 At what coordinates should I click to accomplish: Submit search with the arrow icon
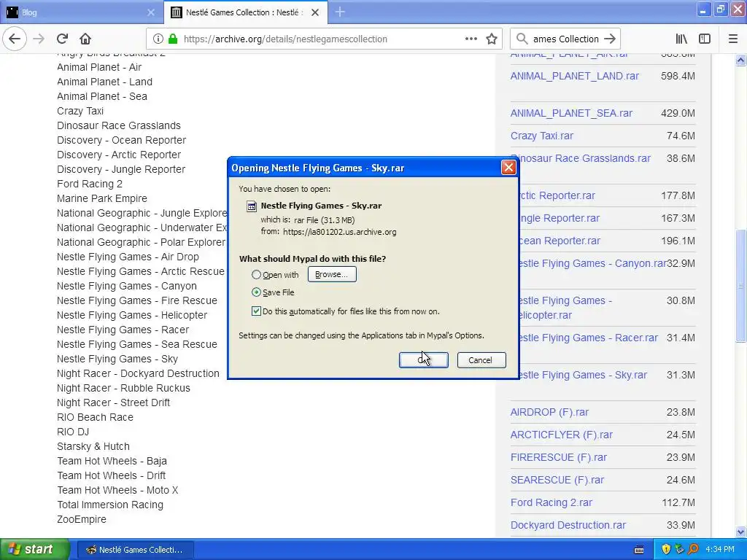click(609, 39)
